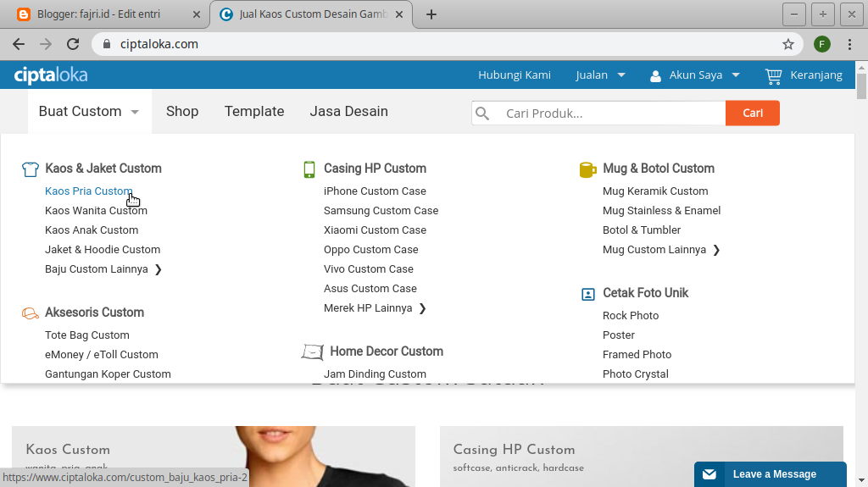Image resolution: width=868 pixels, height=487 pixels.
Task: Select iPhone Custom Case
Action: coord(375,191)
